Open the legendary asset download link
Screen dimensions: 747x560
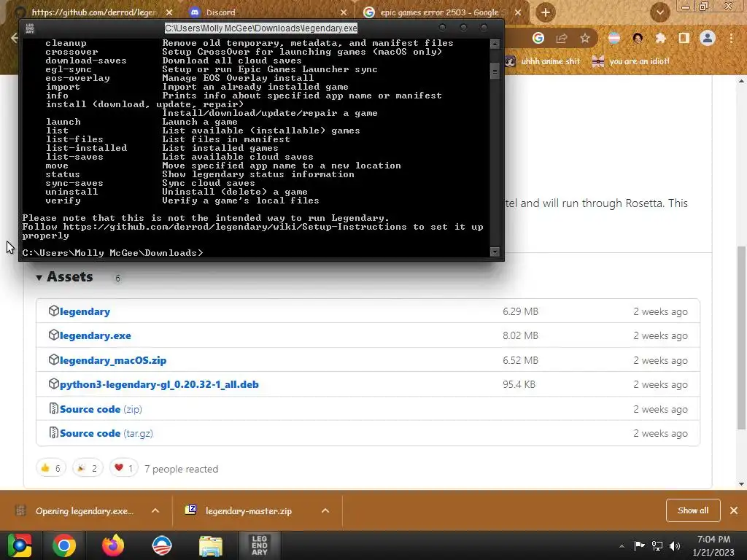point(85,311)
